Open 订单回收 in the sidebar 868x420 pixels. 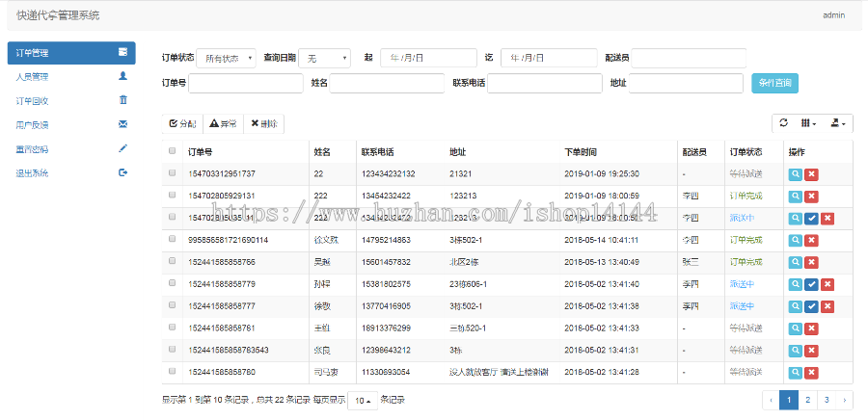[x=71, y=100]
